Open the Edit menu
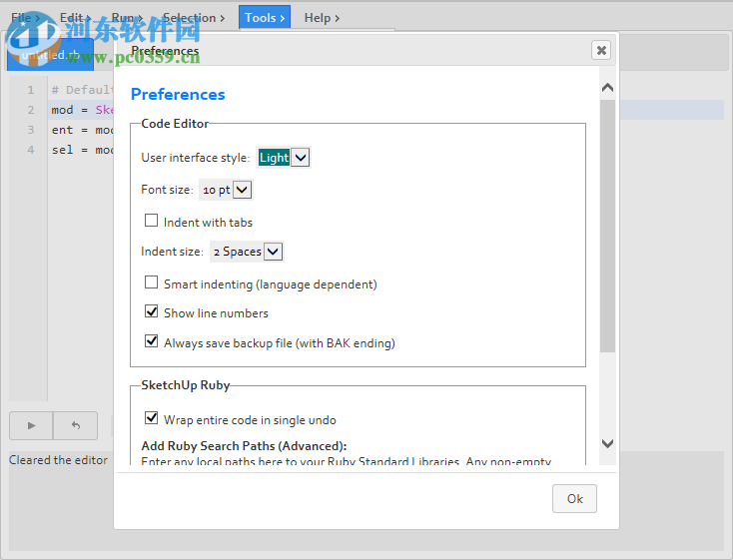 [75, 18]
